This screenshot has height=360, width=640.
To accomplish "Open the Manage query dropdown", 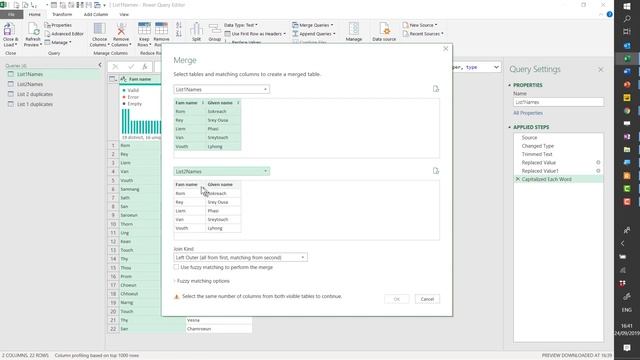I will point(58,42).
